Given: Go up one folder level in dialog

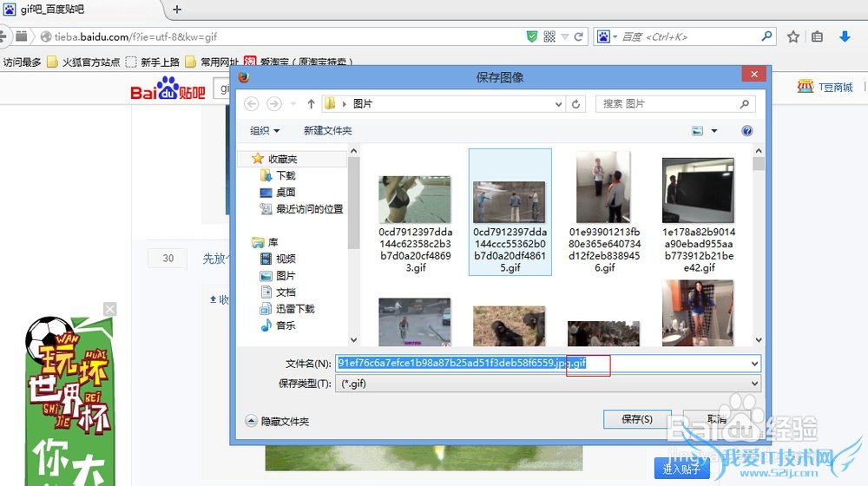Looking at the screenshot, I should pos(311,103).
